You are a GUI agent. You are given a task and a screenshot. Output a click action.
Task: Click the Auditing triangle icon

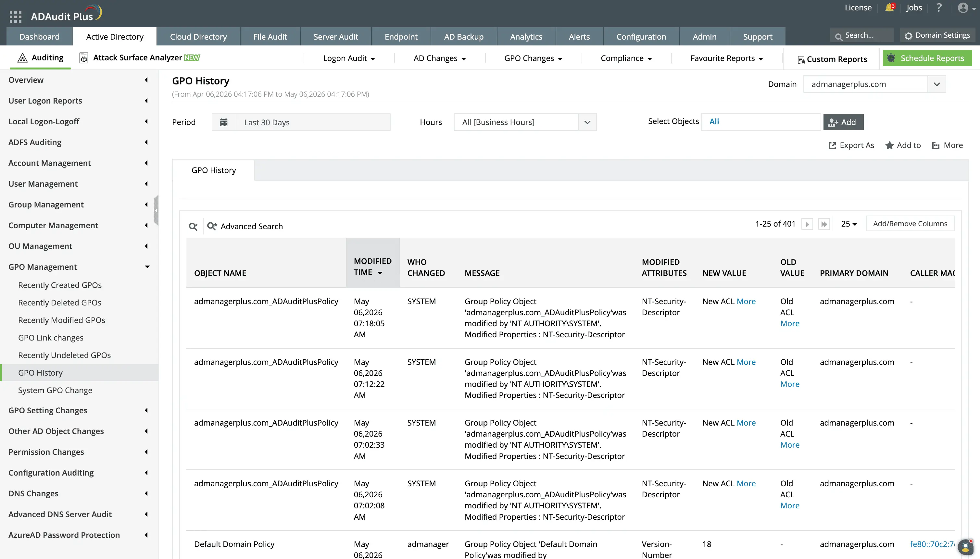pos(23,57)
